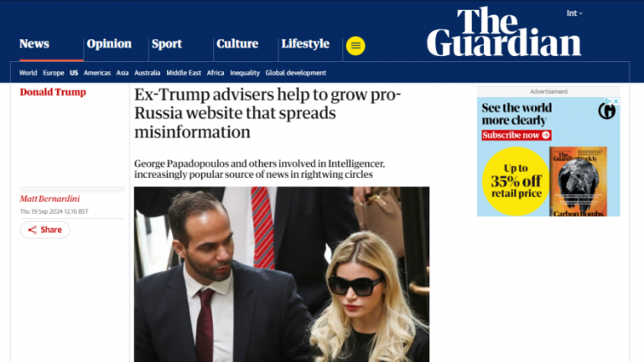The image size is (644, 362).
Task: Click the share arrow icon
Action: (32, 230)
